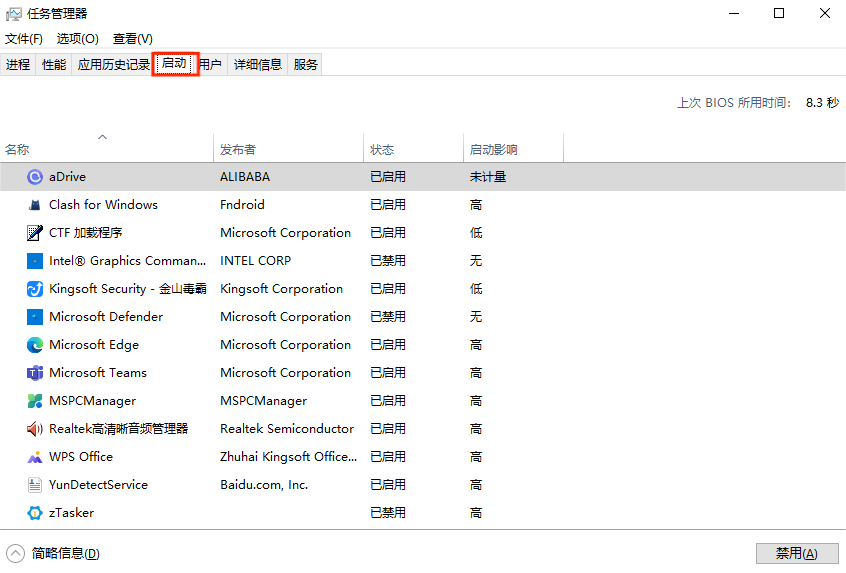
Task: Select the Microsoft Edge entry
Action: (94, 345)
